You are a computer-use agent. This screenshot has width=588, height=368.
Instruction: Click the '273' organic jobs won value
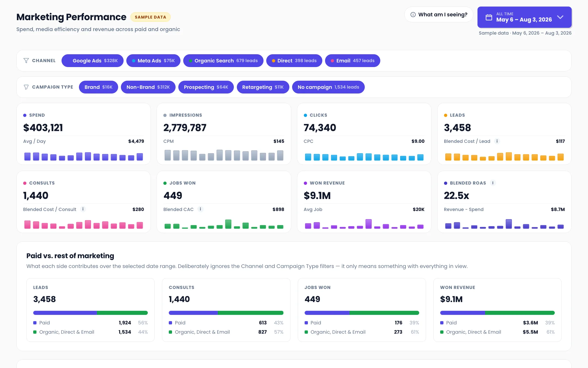click(x=398, y=332)
